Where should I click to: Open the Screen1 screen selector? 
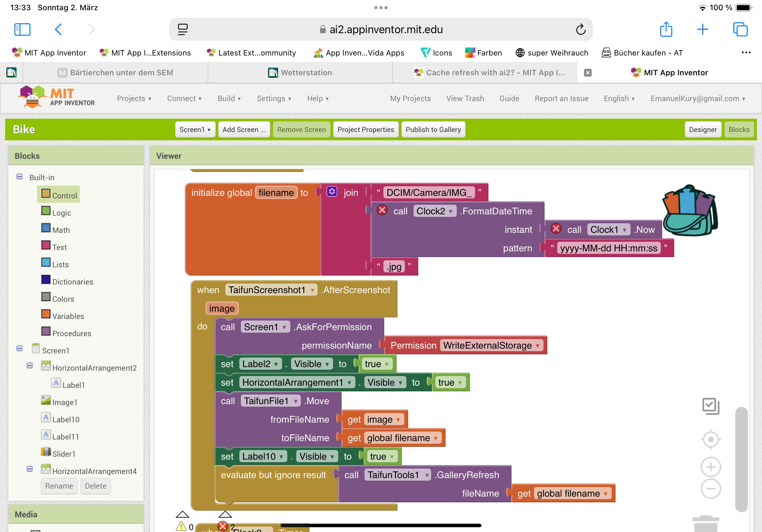point(195,129)
